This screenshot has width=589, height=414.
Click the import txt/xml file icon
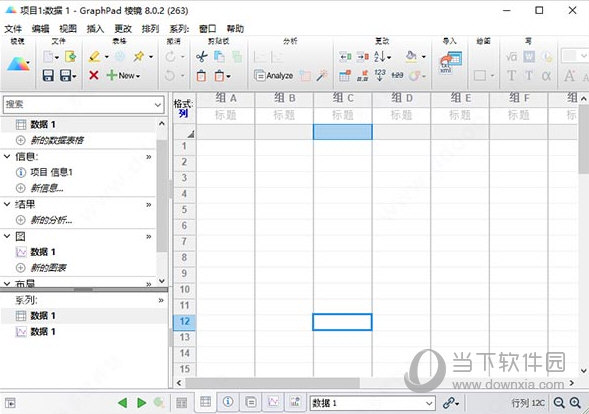tap(450, 62)
